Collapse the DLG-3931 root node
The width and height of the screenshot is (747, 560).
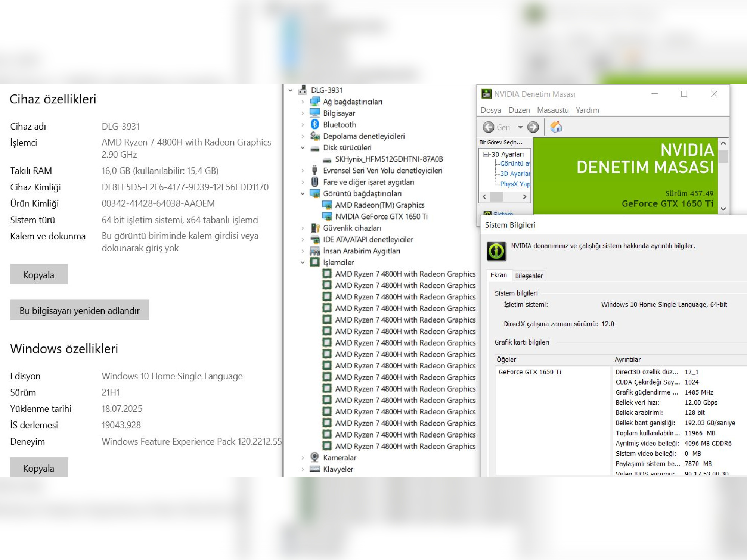pyautogui.click(x=291, y=90)
